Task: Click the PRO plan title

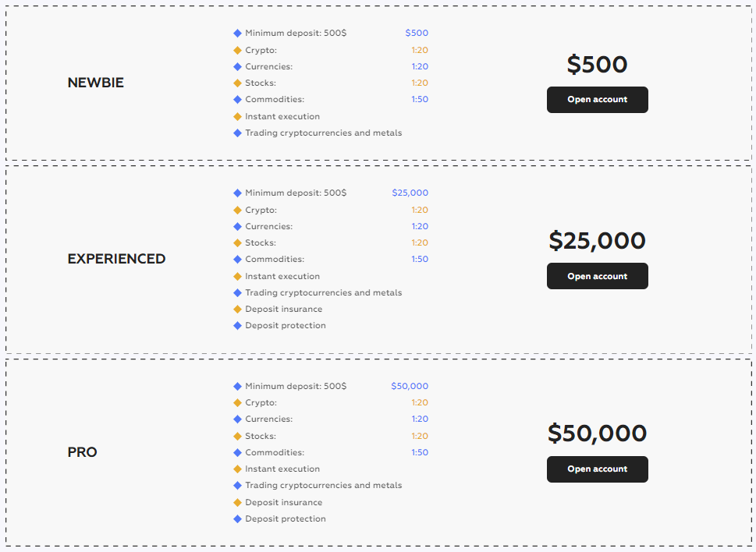Action: coord(82,452)
